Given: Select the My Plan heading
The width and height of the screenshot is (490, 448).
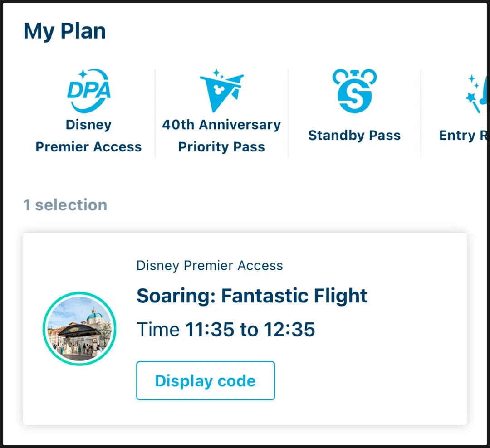Looking at the screenshot, I should [x=65, y=31].
